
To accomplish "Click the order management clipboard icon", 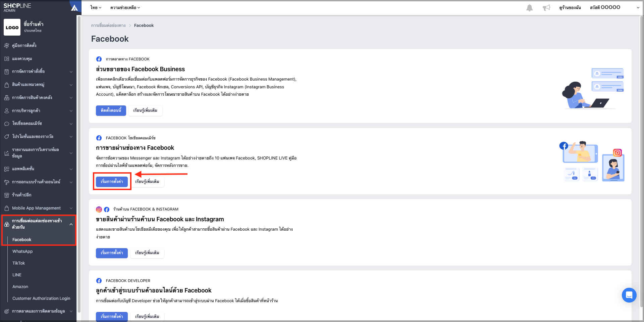I will click(x=7, y=72).
